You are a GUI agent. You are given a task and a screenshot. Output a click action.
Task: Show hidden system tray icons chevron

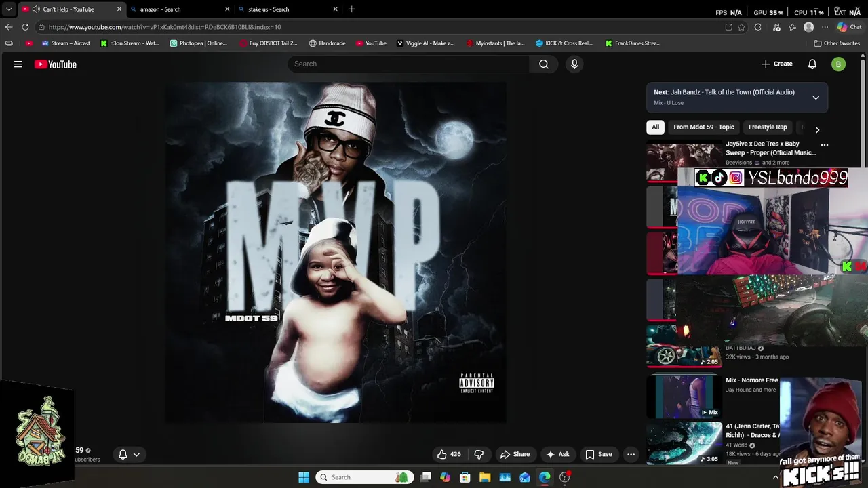(776, 477)
